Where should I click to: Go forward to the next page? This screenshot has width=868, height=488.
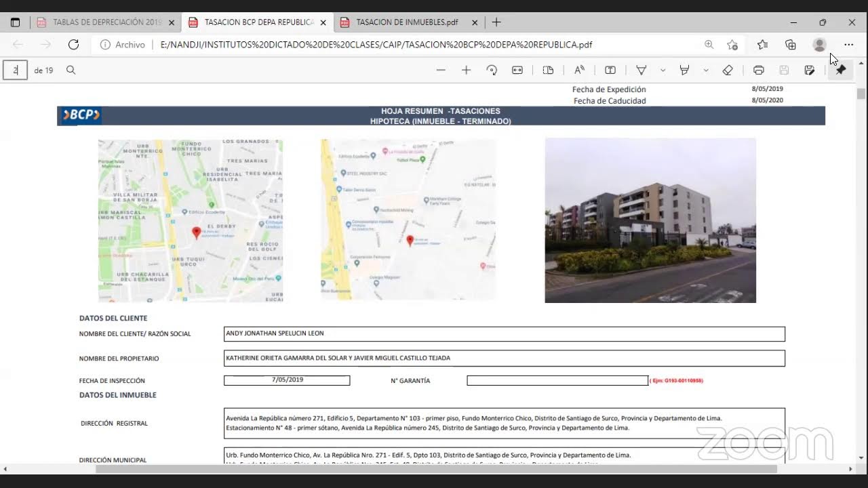click(45, 45)
